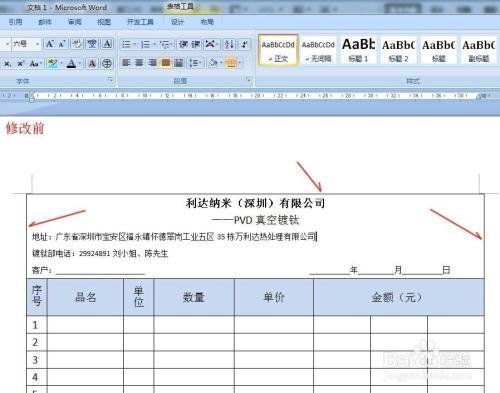
Task: Apply the 无间隔 style
Action: pyautogui.click(x=318, y=50)
